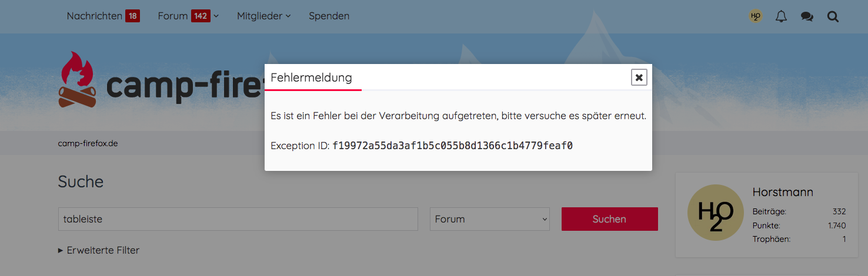Screen dimensions: 868x276
Task: Click the Forum unread badge 142
Action: click(201, 16)
